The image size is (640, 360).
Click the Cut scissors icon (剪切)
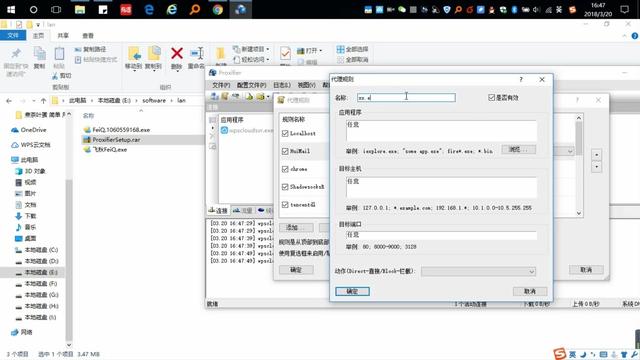(55, 76)
